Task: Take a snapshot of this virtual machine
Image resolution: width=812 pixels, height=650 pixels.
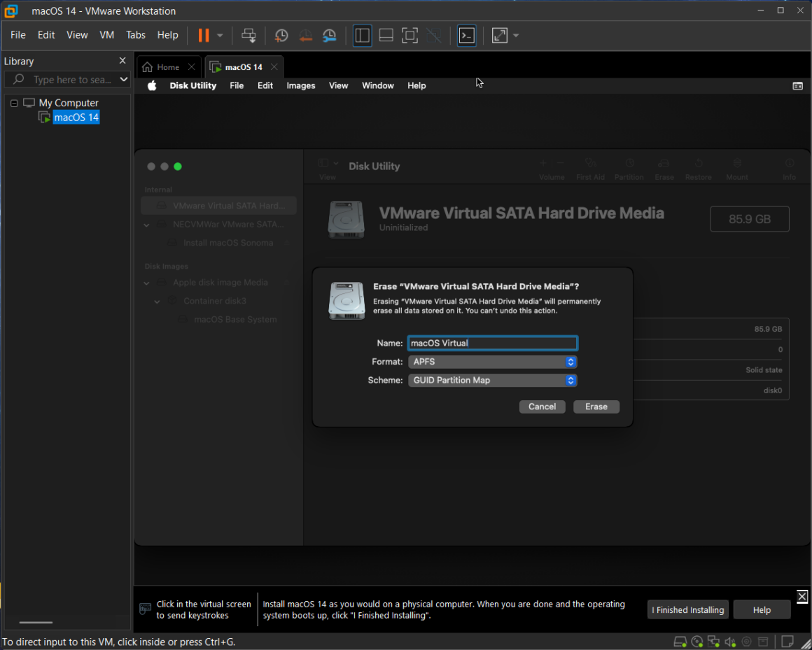Action: (x=281, y=35)
